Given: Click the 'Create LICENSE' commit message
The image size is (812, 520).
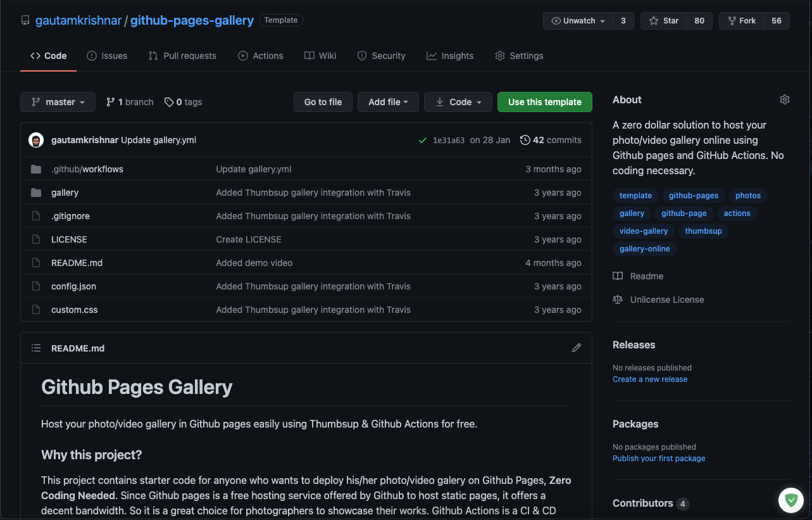Looking at the screenshot, I should 249,239.
